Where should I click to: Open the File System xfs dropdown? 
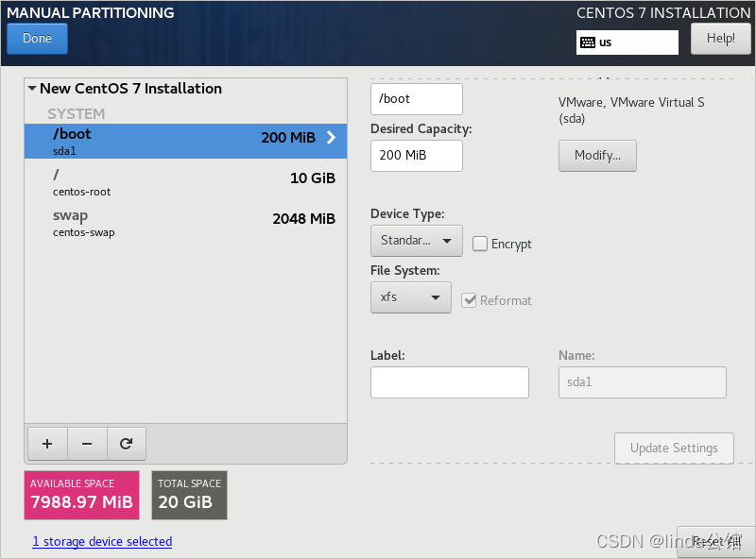[411, 297]
